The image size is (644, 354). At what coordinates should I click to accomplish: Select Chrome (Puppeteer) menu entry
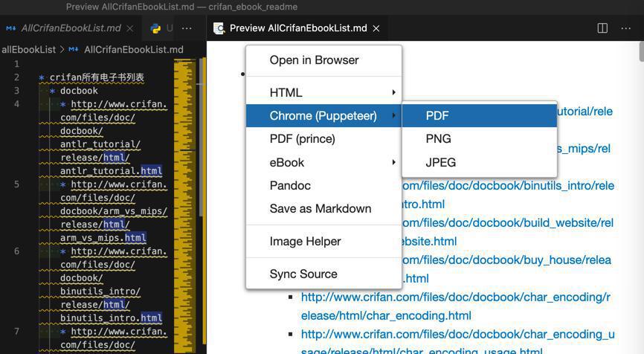click(x=323, y=116)
